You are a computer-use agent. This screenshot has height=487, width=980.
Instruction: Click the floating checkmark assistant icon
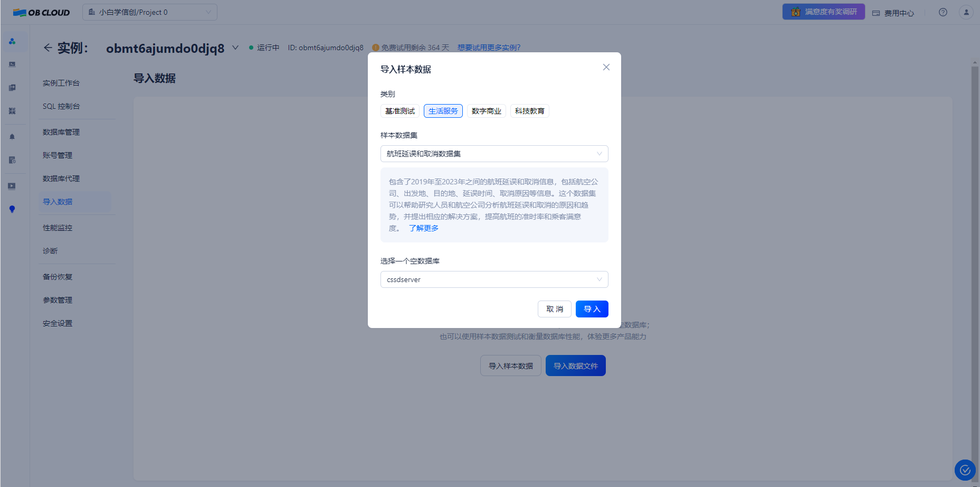[x=965, y=470]
